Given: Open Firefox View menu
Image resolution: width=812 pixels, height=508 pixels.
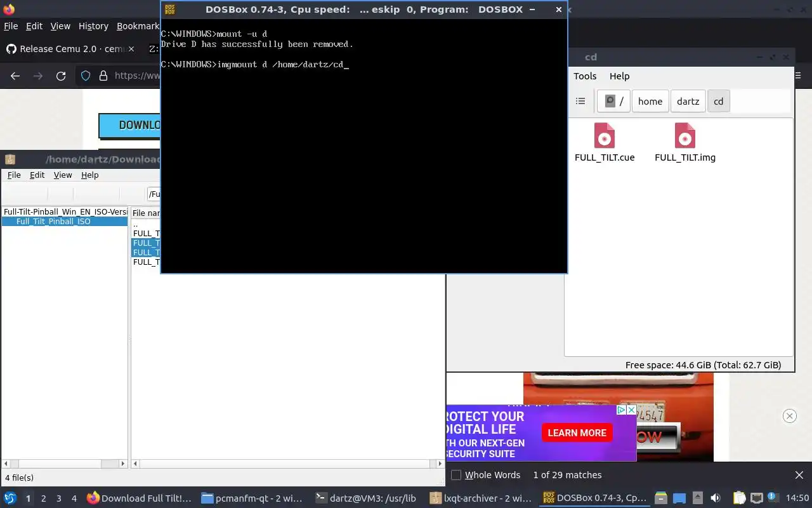Looking at the screenshot, I should tap(60, 26).
